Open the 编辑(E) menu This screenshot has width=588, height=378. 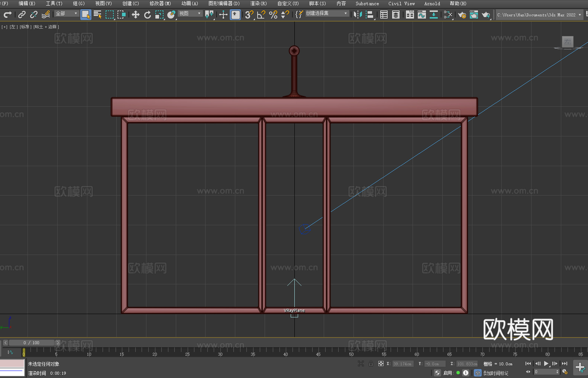[x=27, y=3]
